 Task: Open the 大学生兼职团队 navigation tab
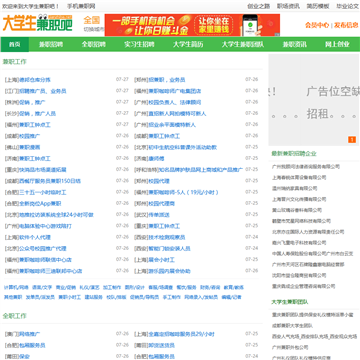pos(243,44)
